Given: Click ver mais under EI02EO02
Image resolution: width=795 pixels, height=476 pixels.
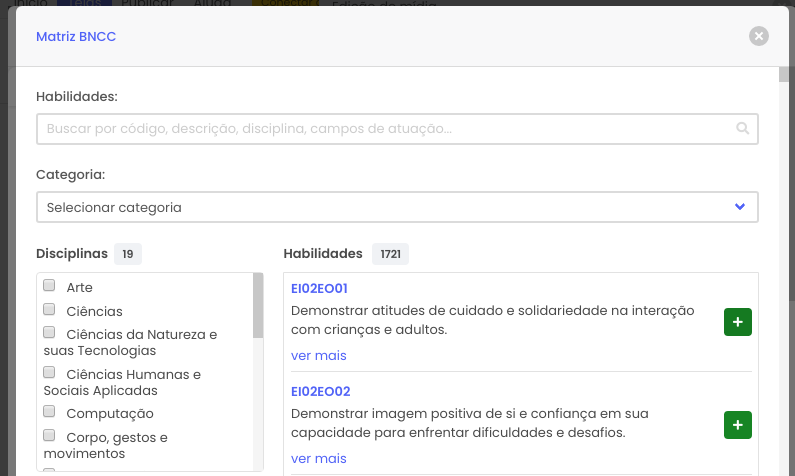Looking at the screenshot, I should 318,458.
